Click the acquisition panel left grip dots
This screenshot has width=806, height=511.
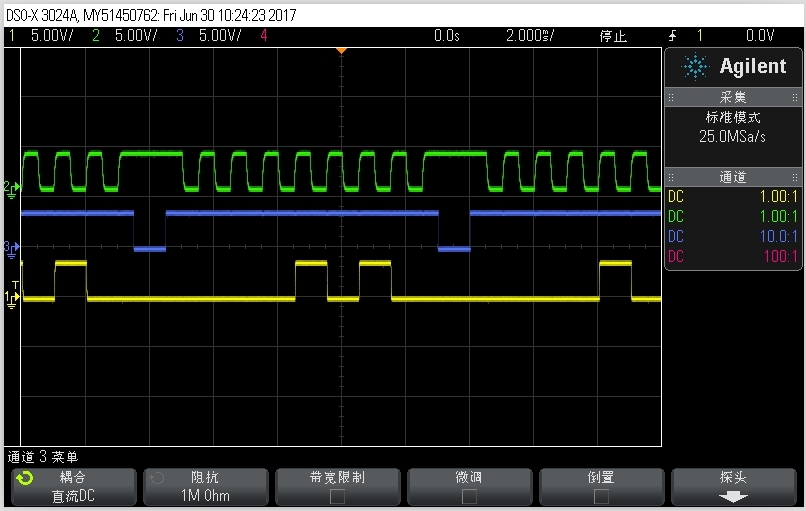click(x=671, y=97)
